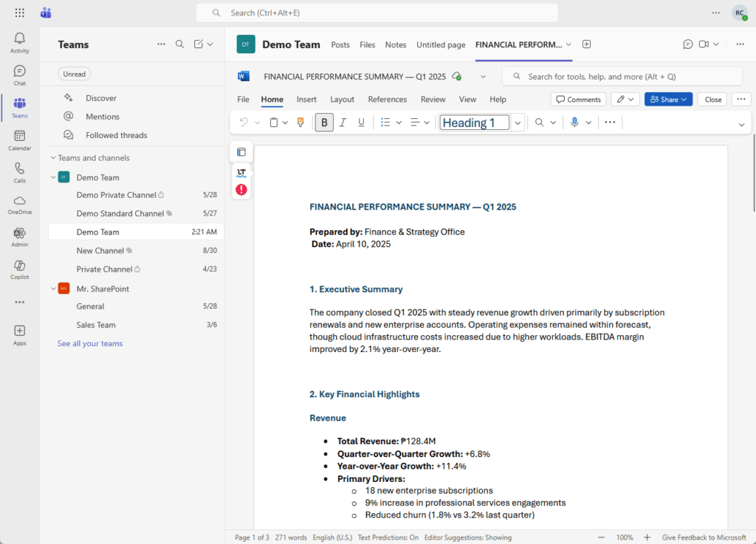
Task: Click the 100% zoom level
Action: tap(625, 538)
